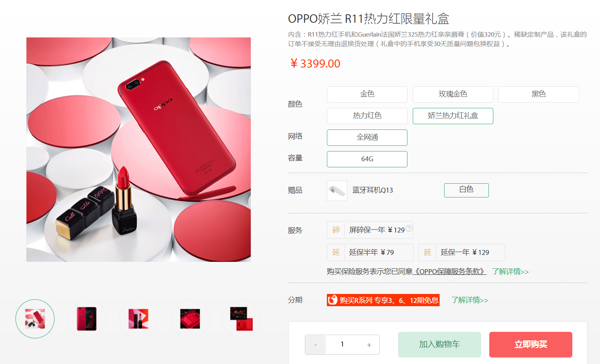The width and height of the screenshot is (600, 364).
Task: Click the Bluetooth earphone Q13 gift image
Action: click(x=337, y=191)
